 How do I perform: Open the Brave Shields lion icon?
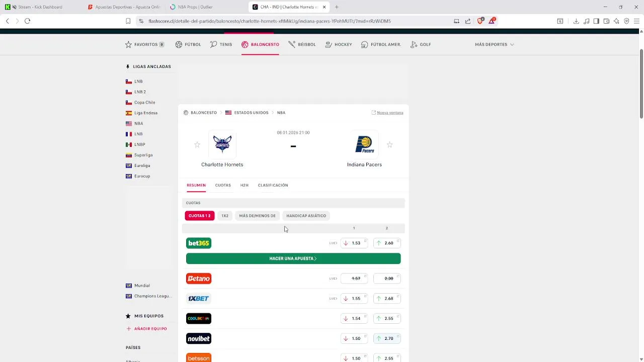click(x=480, y=21)
